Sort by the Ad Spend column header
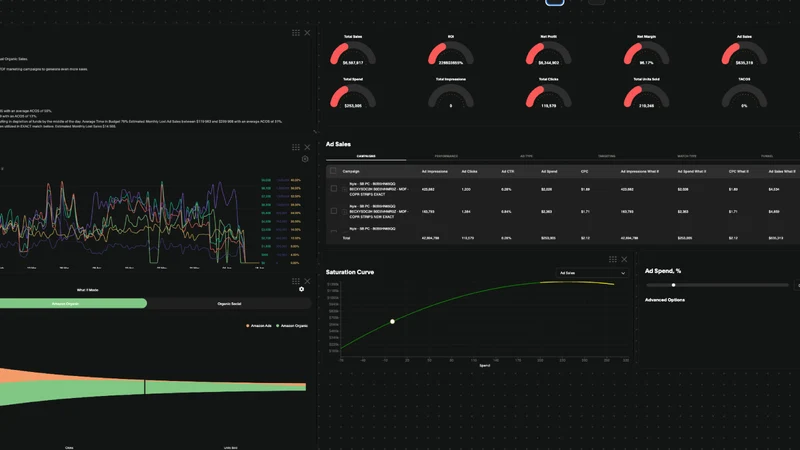 pyautogui.click(x=549, y=171)
